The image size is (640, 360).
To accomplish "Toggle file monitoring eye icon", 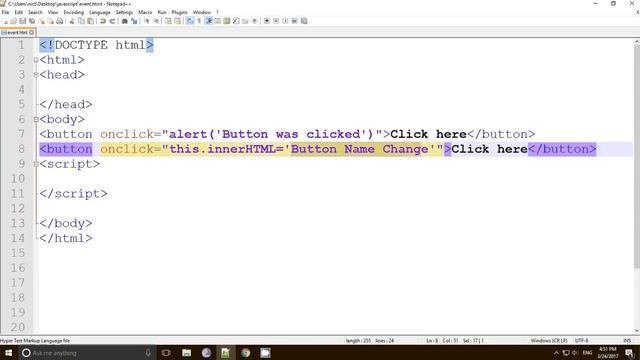I will [255, 21].
